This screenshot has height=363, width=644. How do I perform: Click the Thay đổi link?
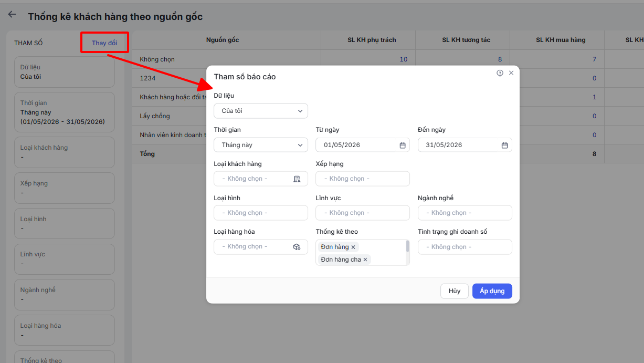104,43
